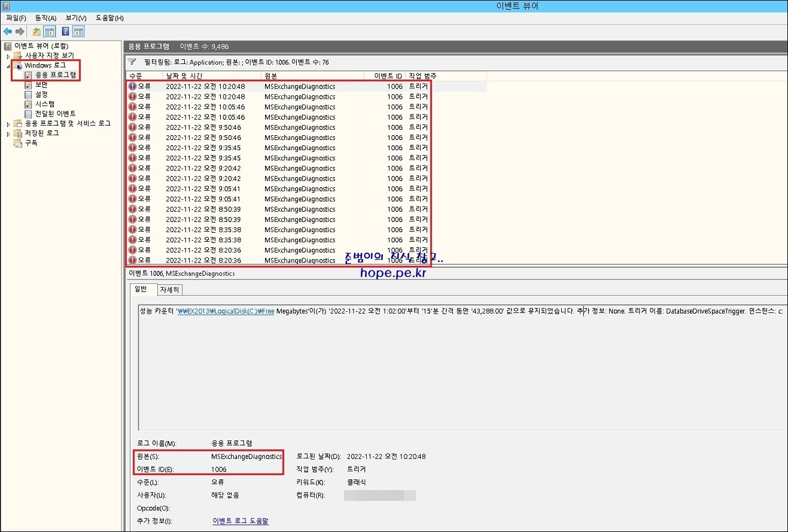Open the 이벤트 로그 도움말 link

241,521
